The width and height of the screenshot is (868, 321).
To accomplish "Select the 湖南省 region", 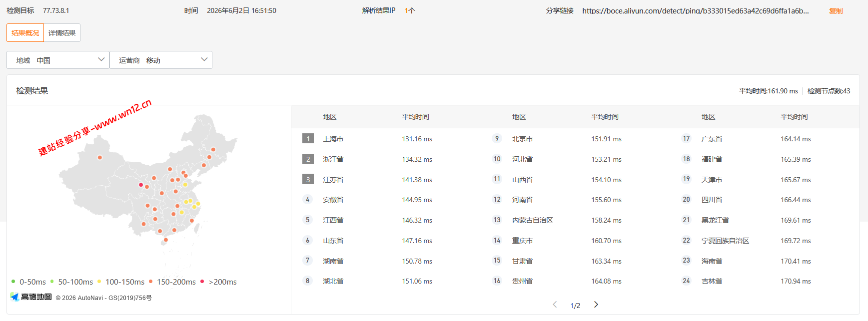I will [x=333, y=261].
